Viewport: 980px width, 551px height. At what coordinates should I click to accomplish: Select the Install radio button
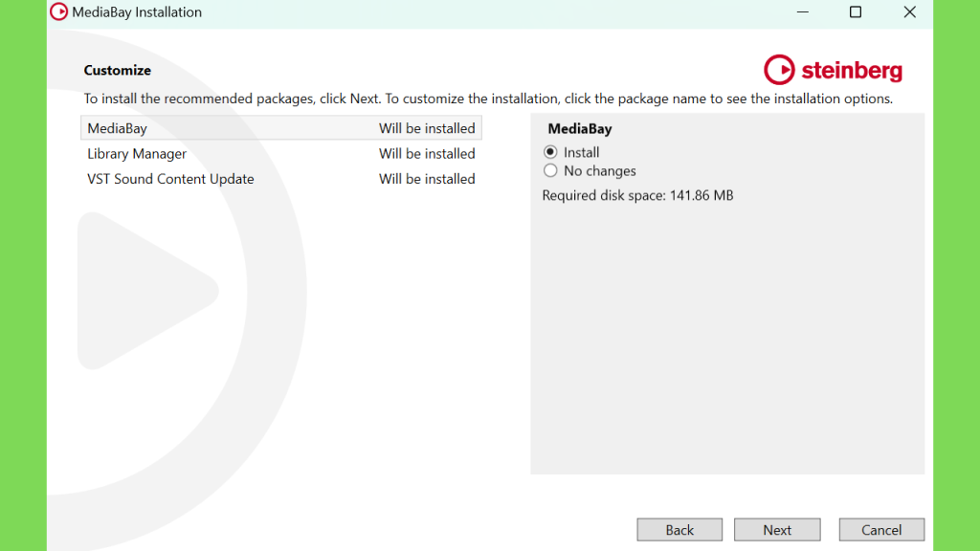[x=550, y=152]
